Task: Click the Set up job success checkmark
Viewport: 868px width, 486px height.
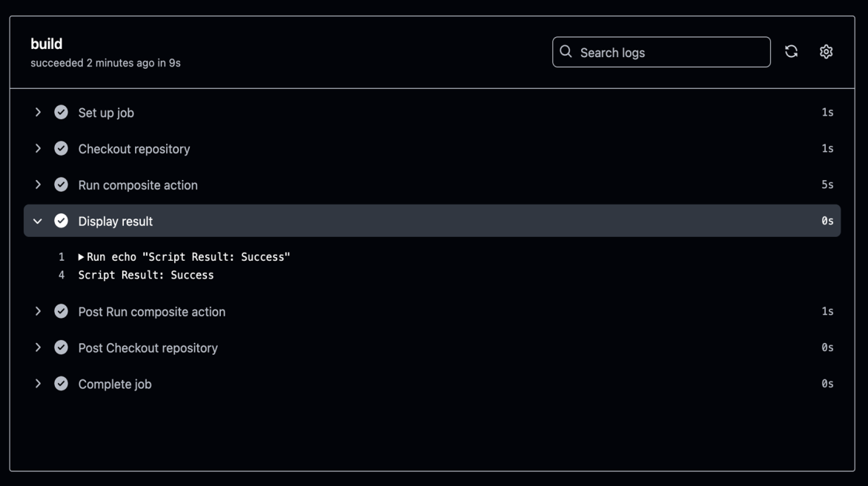Action: 61,113
